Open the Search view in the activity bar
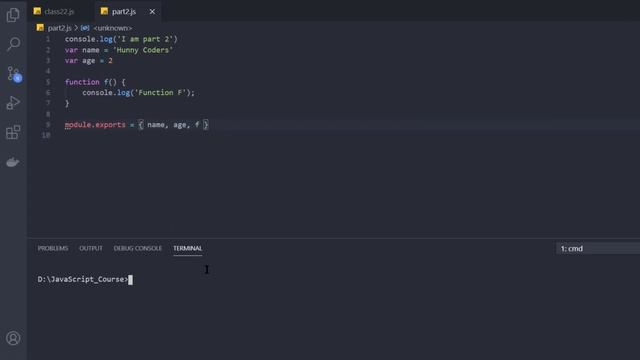This screenshot has height=360, width=640. (13, 44)
